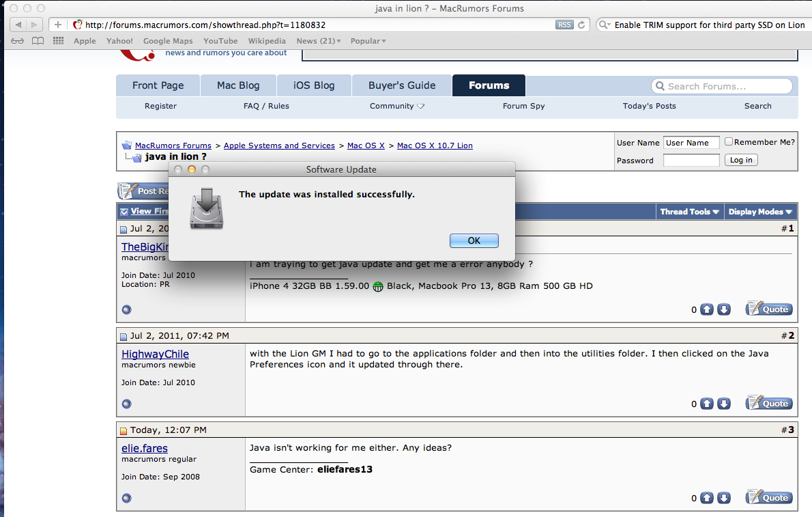Screen dimensions: 812x517
Task: Open elie.fares profile link
Action: coord(145,449)
